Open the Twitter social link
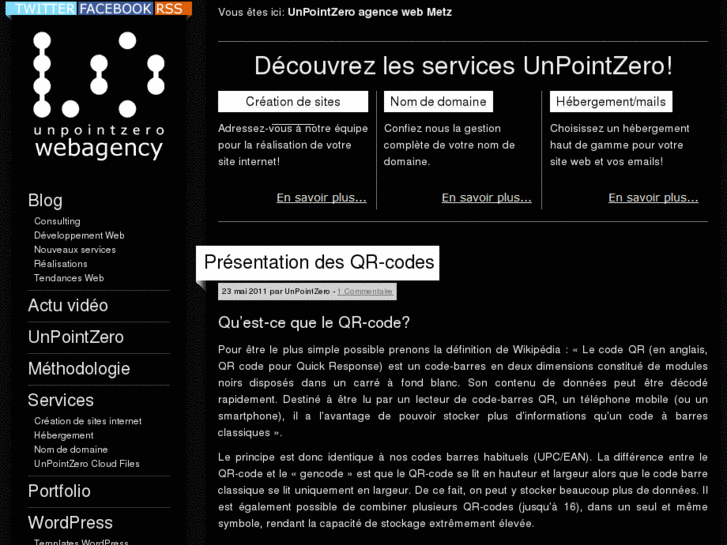Screen dimensions: 727x545 (42, 8)
